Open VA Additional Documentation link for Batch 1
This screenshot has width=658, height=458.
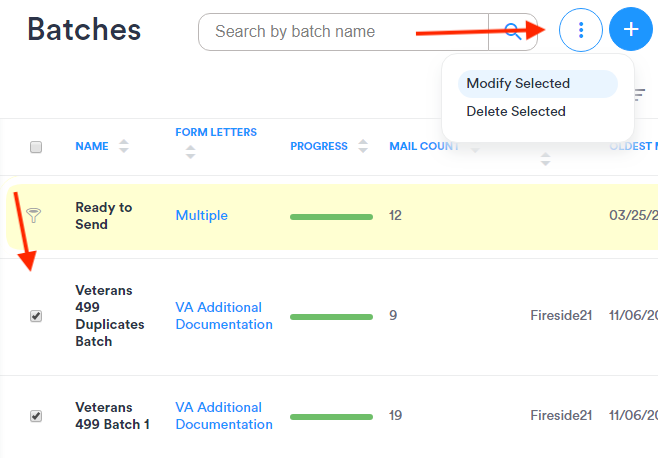pos(223,416)
